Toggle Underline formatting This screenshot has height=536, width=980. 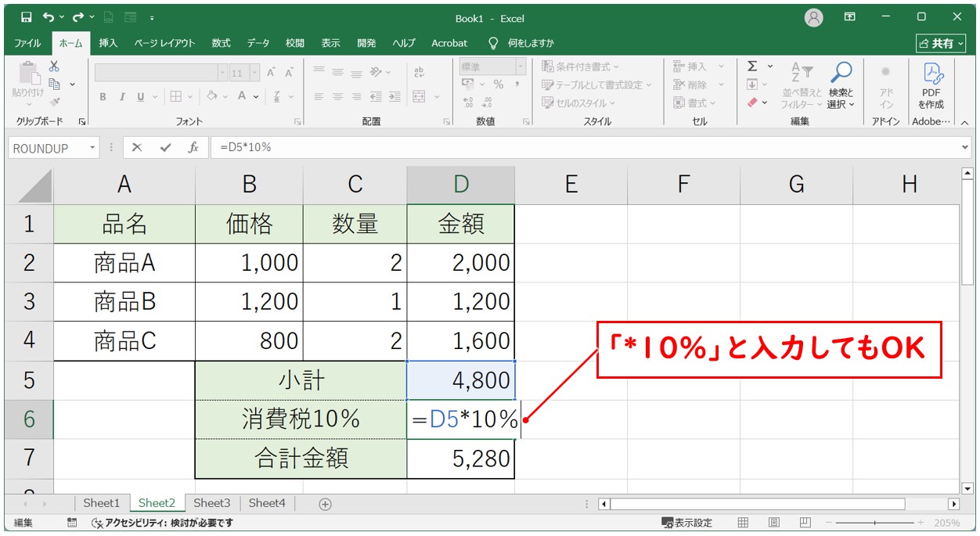point(141,97)
